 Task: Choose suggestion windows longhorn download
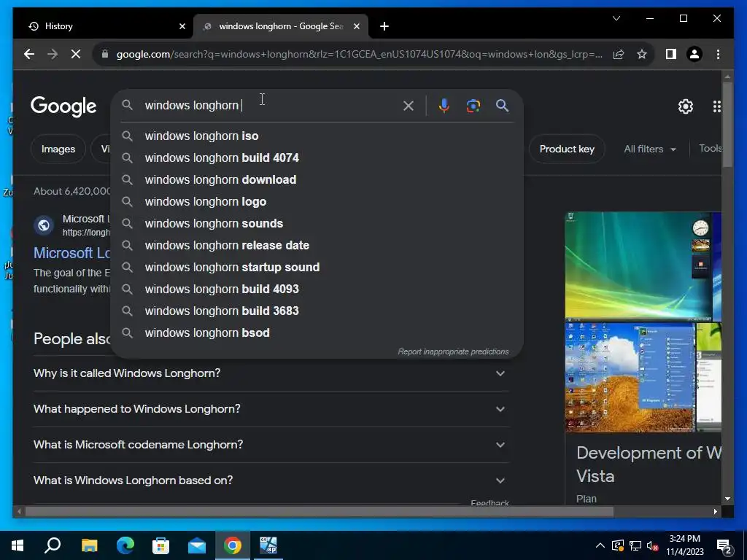tap(317, 179)
